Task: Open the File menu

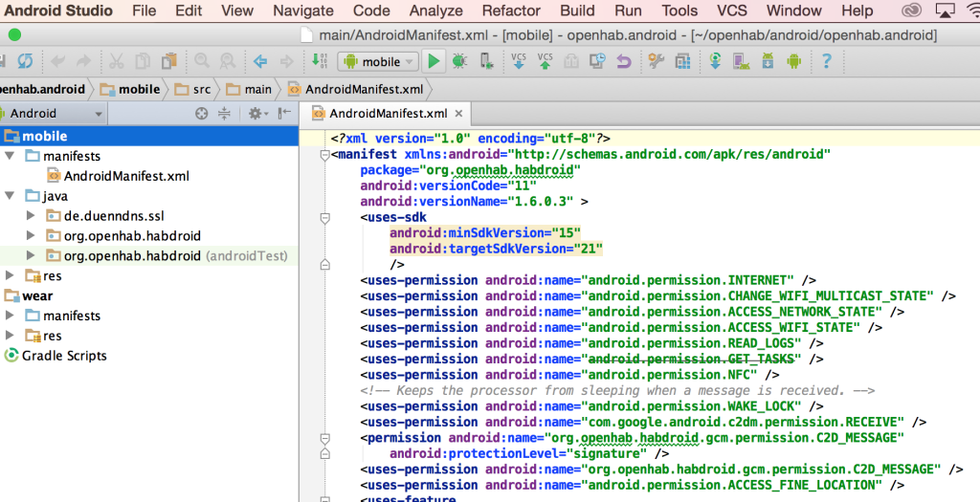Action: [145, 11]
